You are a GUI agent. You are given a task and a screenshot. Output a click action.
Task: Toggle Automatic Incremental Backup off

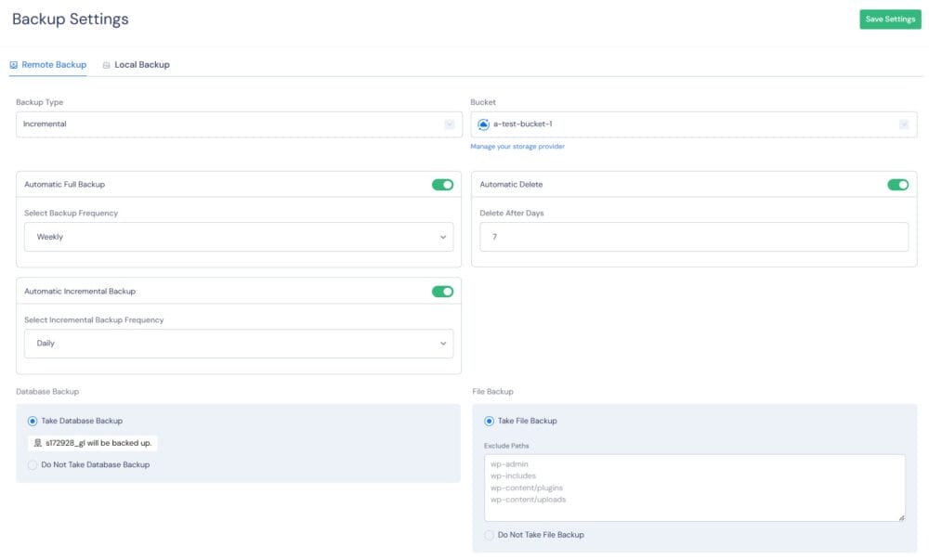coord(443,291)
